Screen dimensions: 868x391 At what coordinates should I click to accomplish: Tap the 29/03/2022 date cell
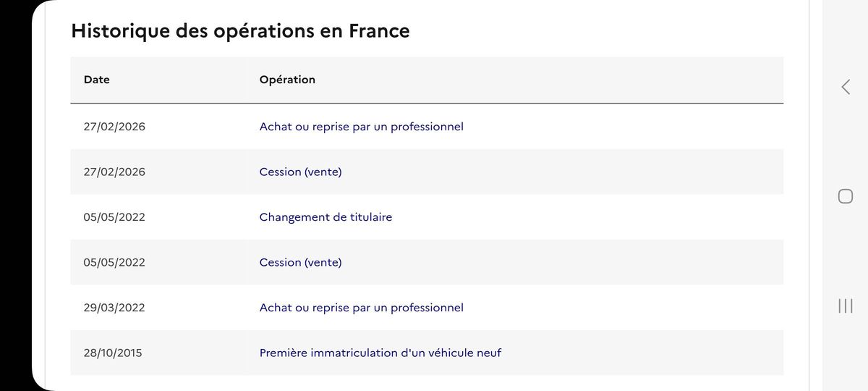tap(114, 308)
